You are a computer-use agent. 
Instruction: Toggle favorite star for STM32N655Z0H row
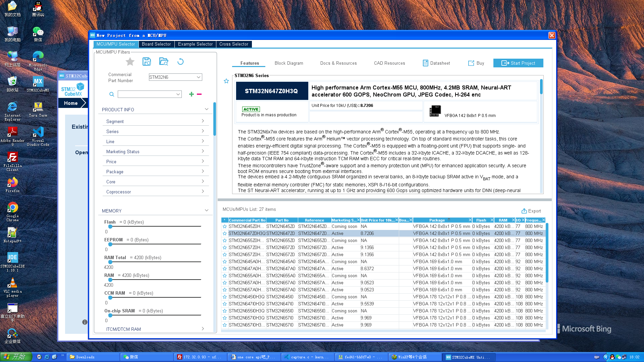[225, 241]
